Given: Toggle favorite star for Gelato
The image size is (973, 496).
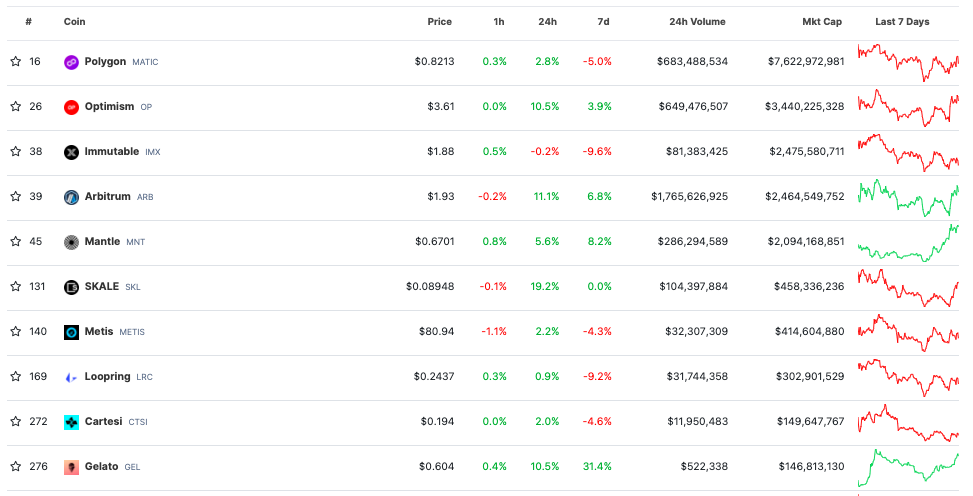Looking at the screenshot, I should pos(15,467).
